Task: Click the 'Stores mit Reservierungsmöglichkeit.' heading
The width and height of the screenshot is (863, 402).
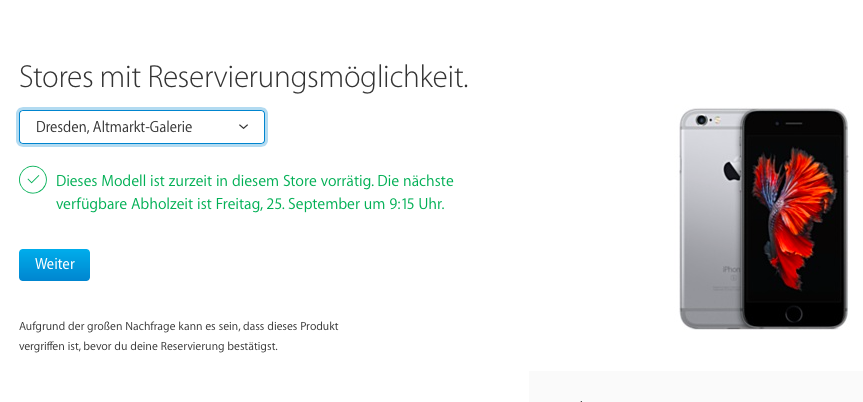Action: click(x=244, y=78)
